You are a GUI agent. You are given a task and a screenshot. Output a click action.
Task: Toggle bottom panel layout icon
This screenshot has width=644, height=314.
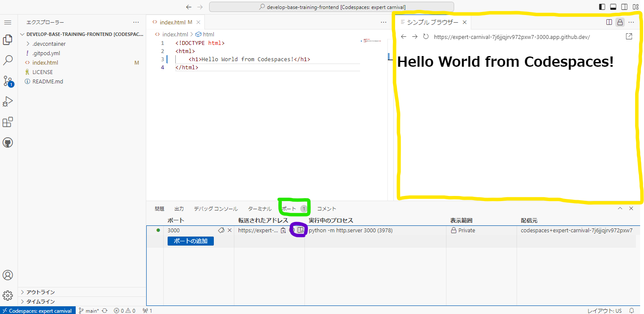pos(613,7)
